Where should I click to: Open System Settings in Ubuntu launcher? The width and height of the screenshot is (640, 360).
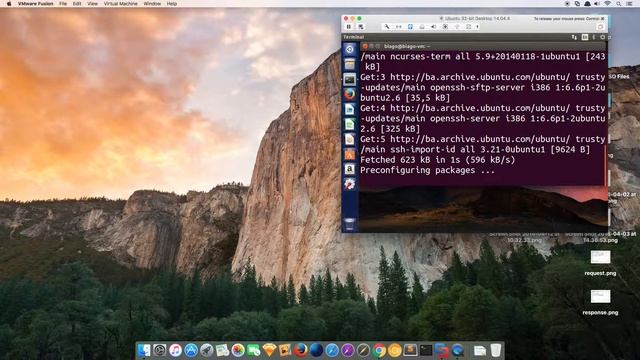tap(350, 184)
